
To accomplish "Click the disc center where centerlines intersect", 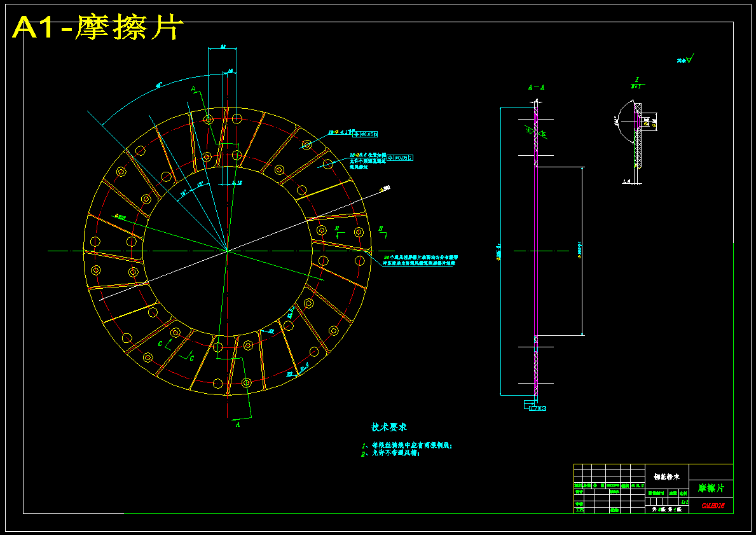I will point(227,251).
